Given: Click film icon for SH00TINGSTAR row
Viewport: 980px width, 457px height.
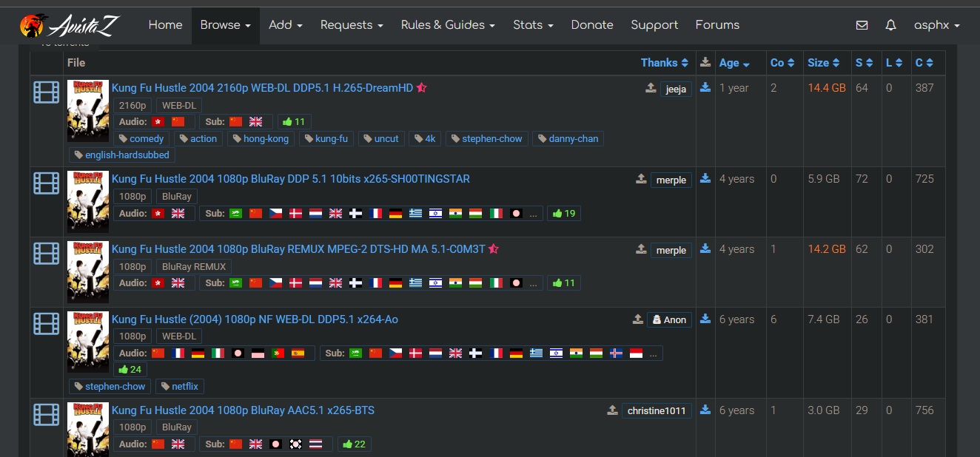Looking at the screenshot, I should [46, 183].
